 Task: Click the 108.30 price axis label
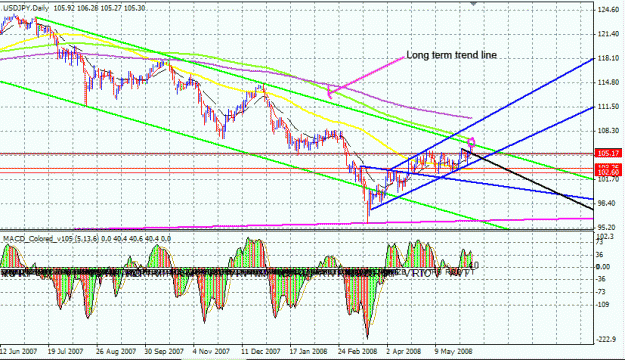[609, 131]
